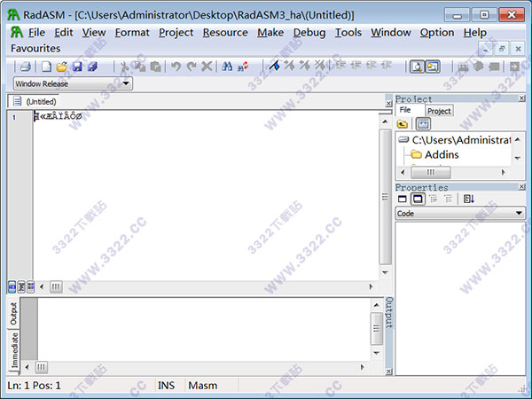532x399 pixels.
Task: Click the Open file folder icon
Action: pos(62,66)
